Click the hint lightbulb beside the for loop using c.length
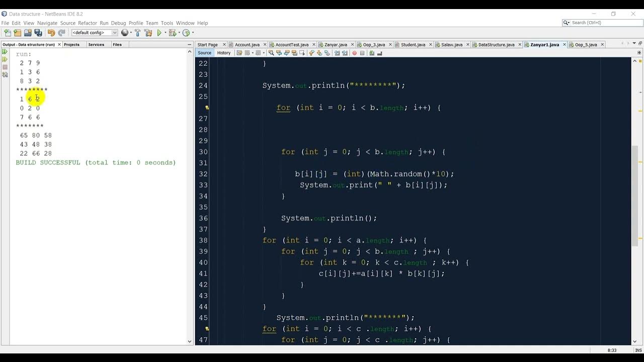 coord(207,329)
